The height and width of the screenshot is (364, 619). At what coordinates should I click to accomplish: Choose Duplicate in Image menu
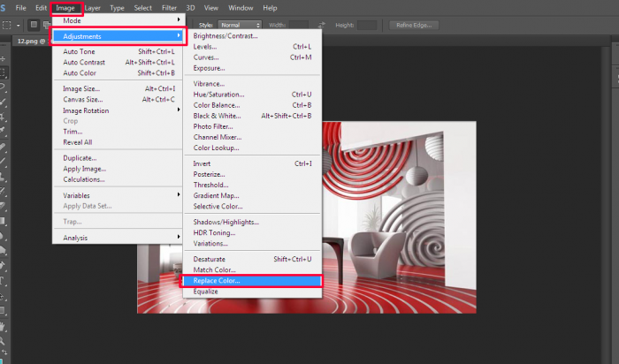point(118,158)
